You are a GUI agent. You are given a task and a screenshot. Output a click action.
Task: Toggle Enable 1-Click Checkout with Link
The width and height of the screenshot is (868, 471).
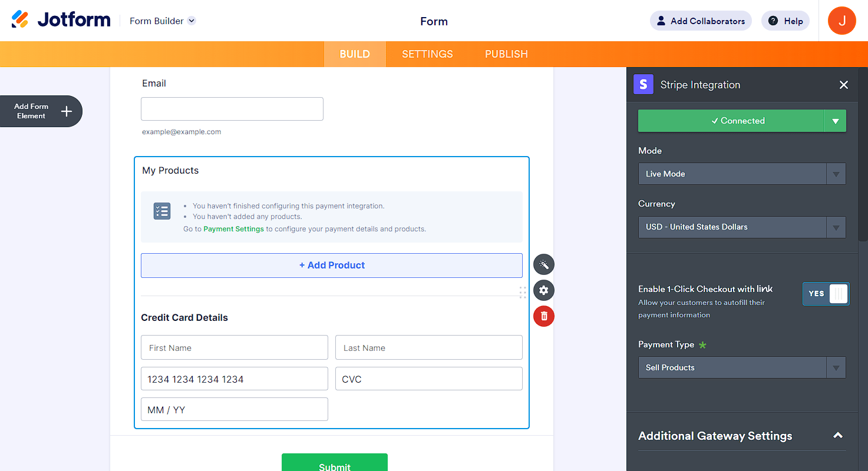[826, 293]
